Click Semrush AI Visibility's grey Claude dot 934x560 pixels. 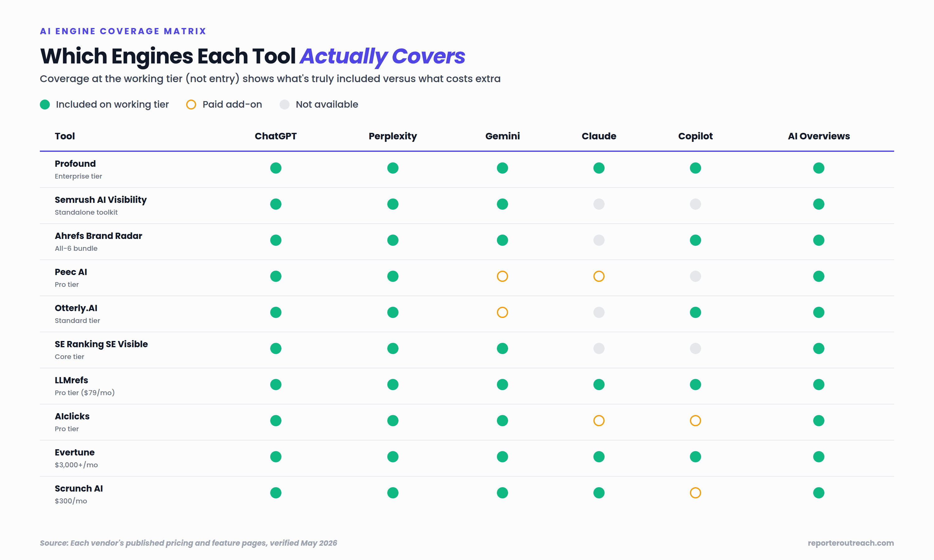click(x=599, y=204)
